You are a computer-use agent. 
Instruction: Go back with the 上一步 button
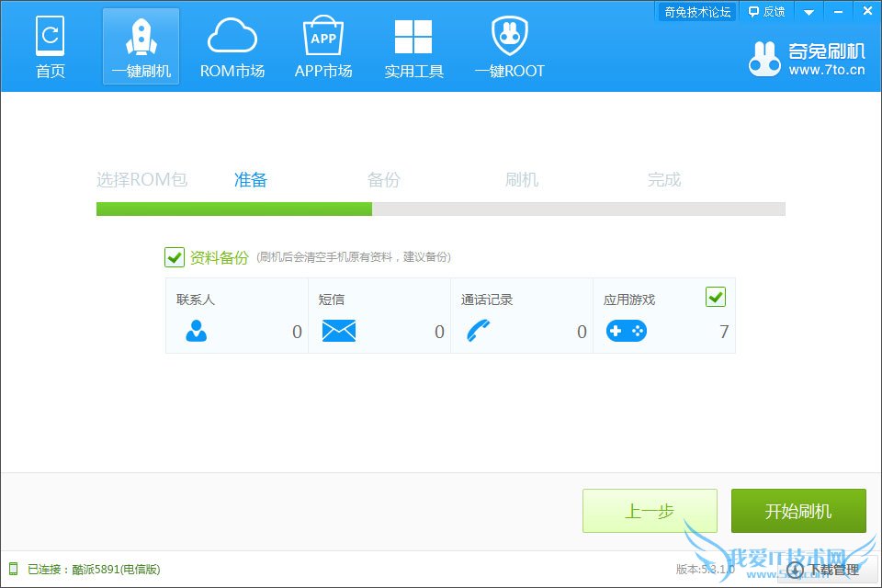click(x=650, y=510)
